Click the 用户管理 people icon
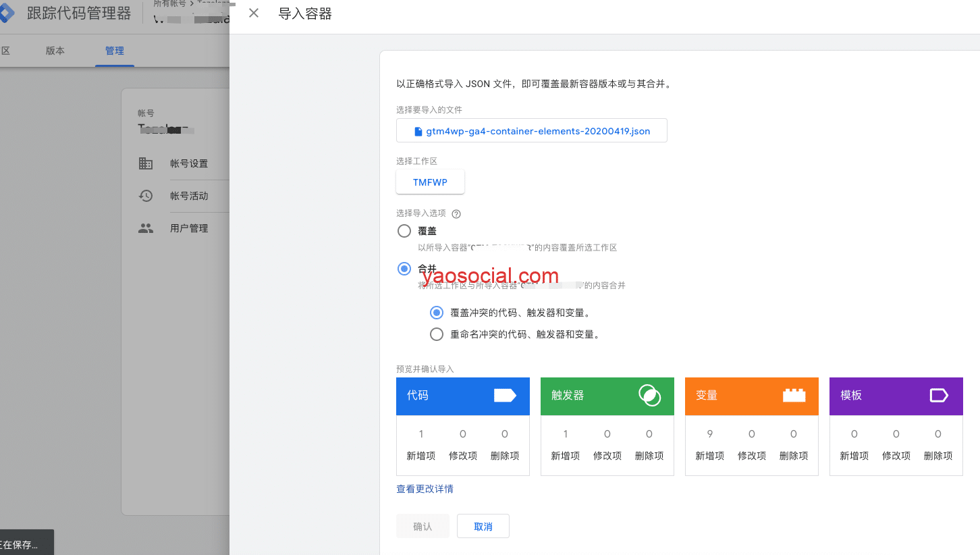Screen dimensions: 980x555 click(x=146, y=228)
